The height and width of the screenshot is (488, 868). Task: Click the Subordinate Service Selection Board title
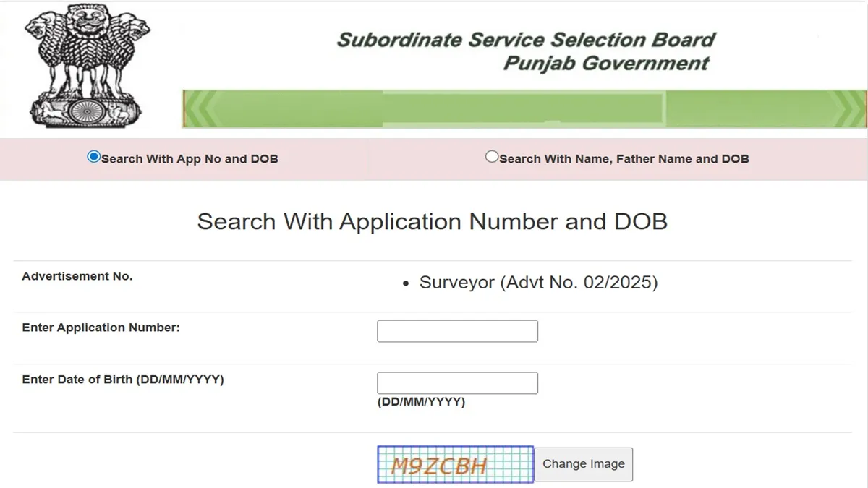coord(526,40)
